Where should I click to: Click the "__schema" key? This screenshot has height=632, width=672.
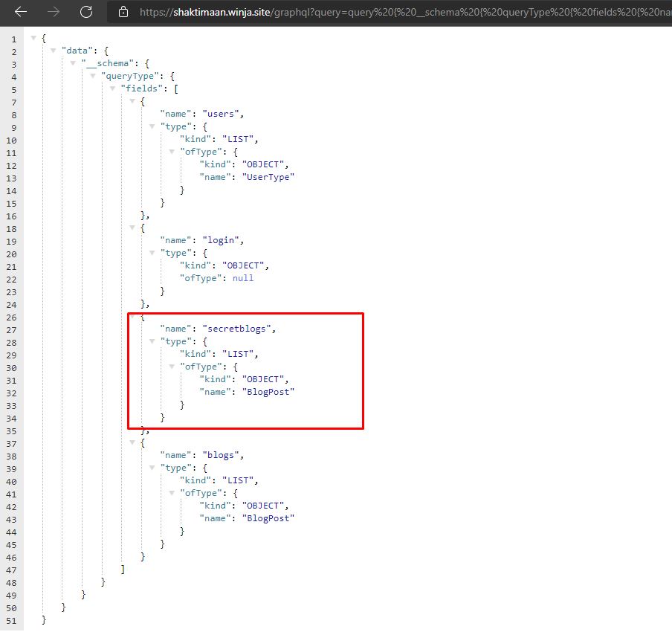click(107, 63)
